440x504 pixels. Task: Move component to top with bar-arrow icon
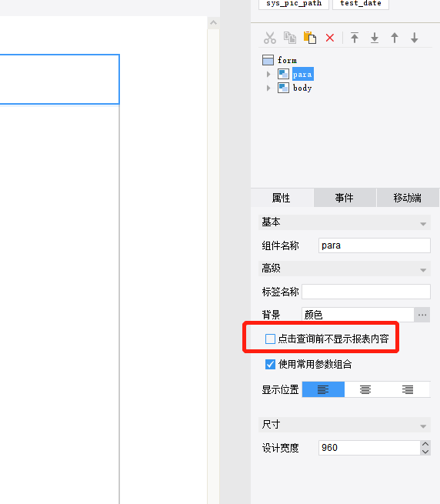pyautogui.click(x=355, y=38)
